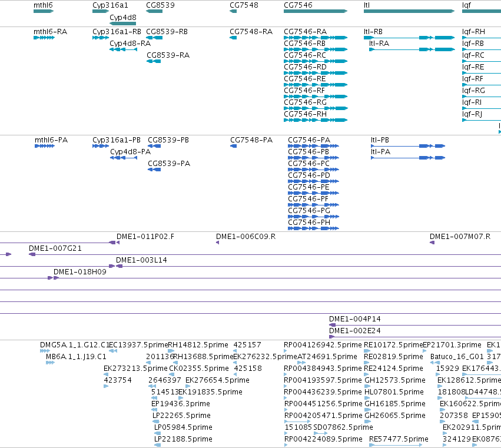Image resolution: width=501 pixels, height=448 pixels.
Task: Select protein CG7546-PA
Action: (313, 146)
